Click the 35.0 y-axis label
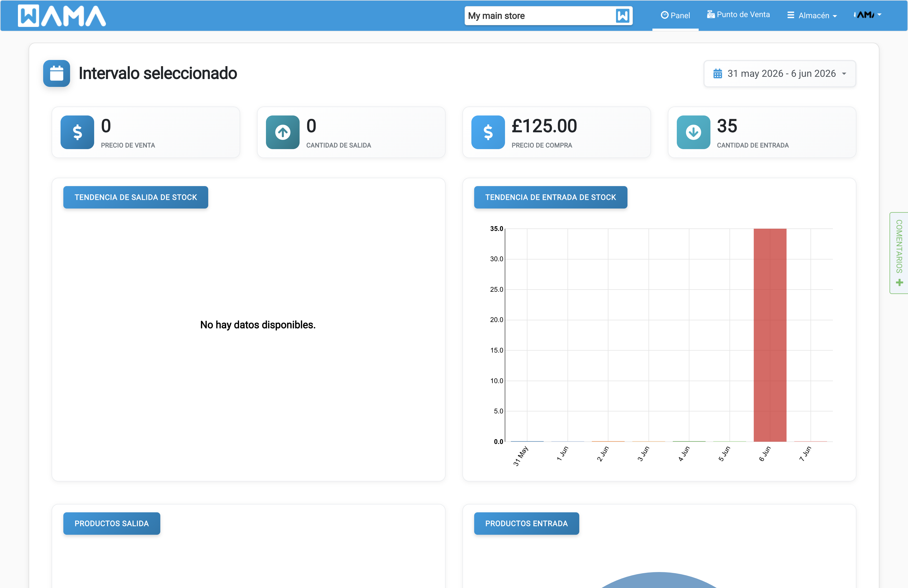This screenshot has width=908, height=588. [496, 229]
